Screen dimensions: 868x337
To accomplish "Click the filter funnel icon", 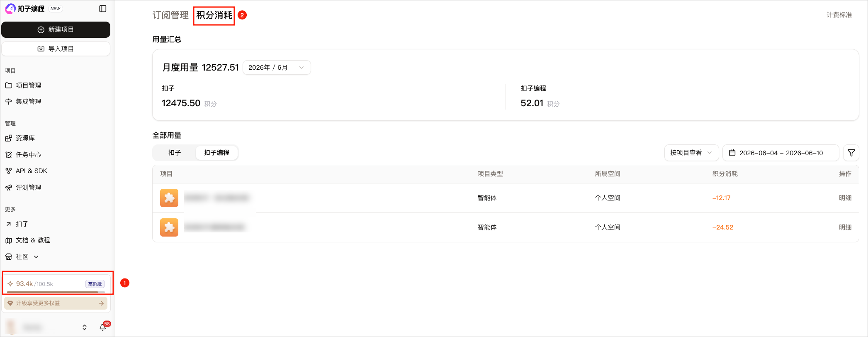I will (x=851, y=153).
